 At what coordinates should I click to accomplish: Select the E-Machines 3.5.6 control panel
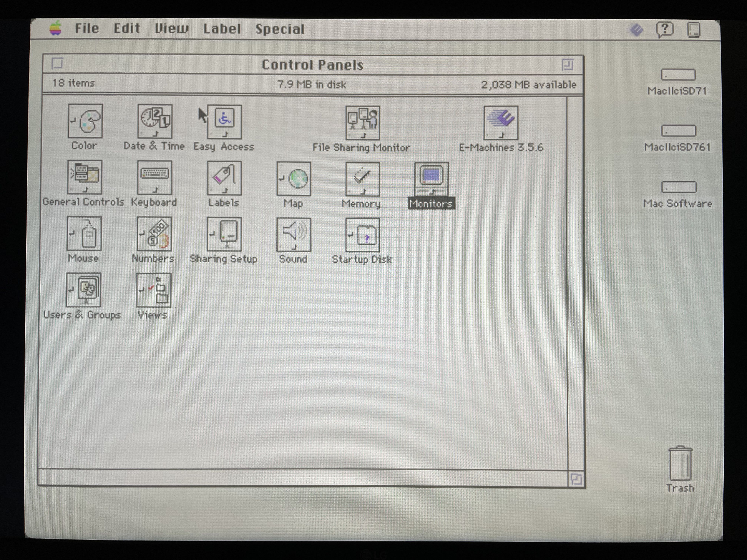[x=501, y=123]
